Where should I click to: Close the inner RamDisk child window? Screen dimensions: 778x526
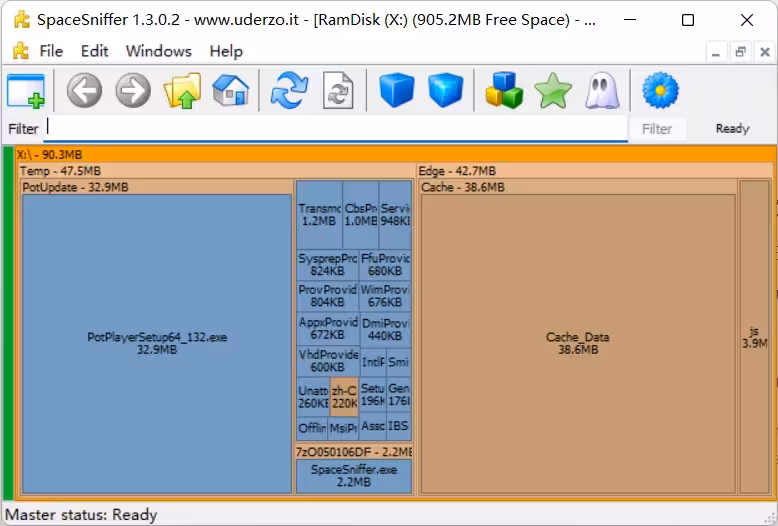[x=765, y=52]
